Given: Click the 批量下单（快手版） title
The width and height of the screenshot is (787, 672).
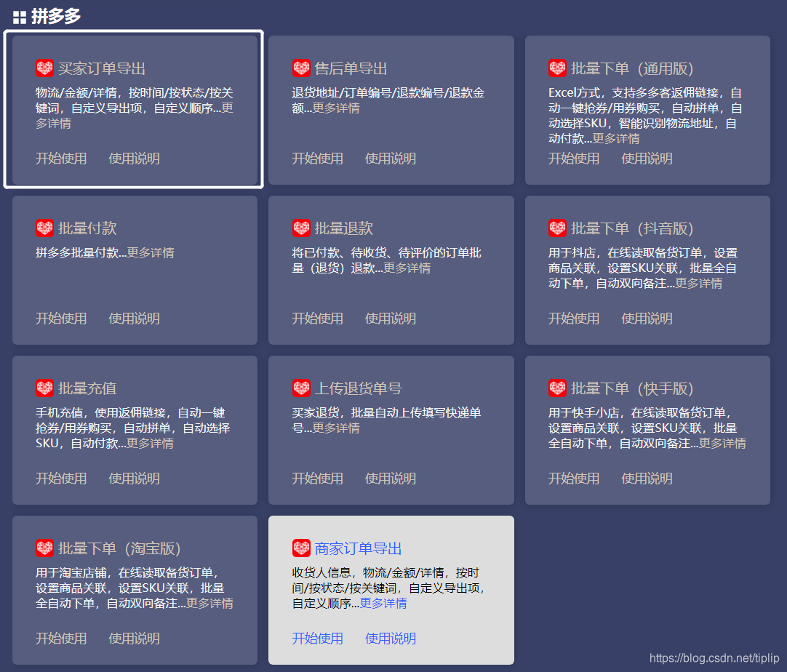Looking at the screenshot, I should [632, 388].
